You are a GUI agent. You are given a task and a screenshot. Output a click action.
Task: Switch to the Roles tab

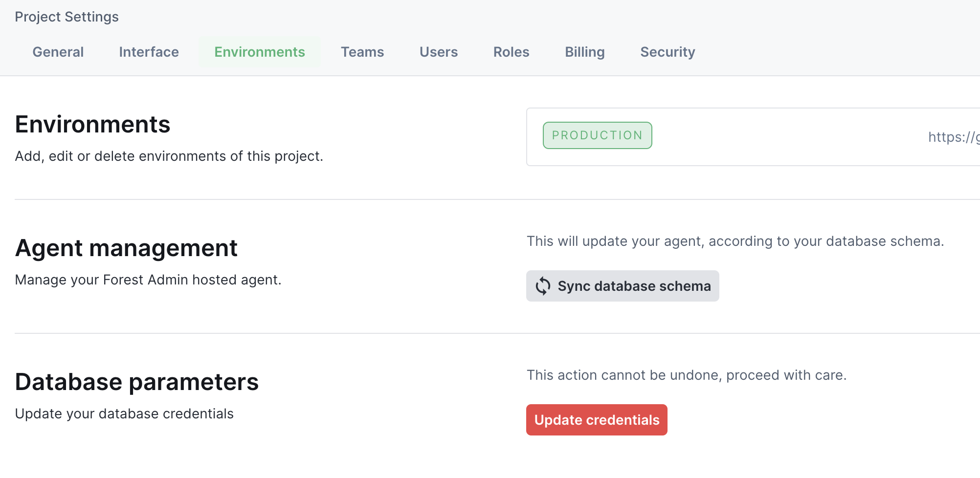point(511,52)
